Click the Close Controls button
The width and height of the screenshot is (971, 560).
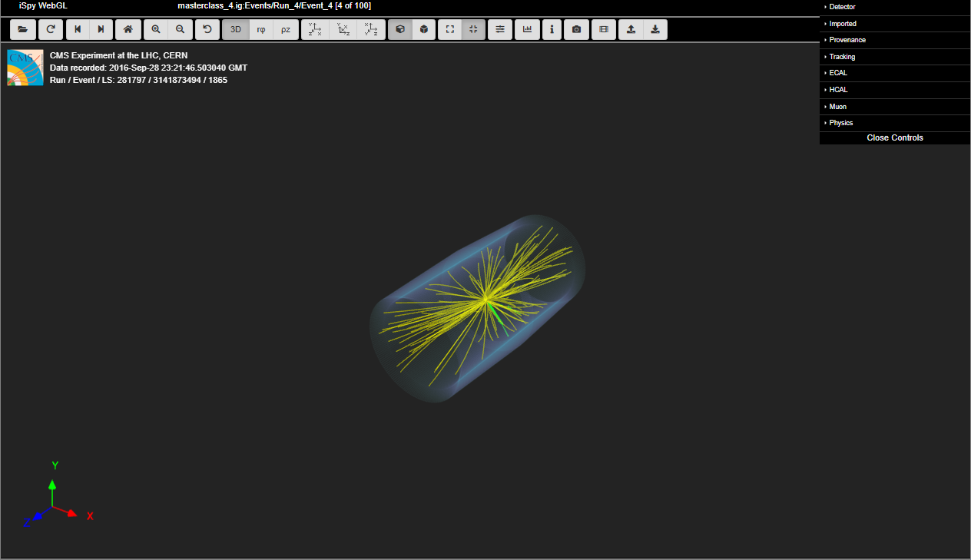[x=895, y=138]
